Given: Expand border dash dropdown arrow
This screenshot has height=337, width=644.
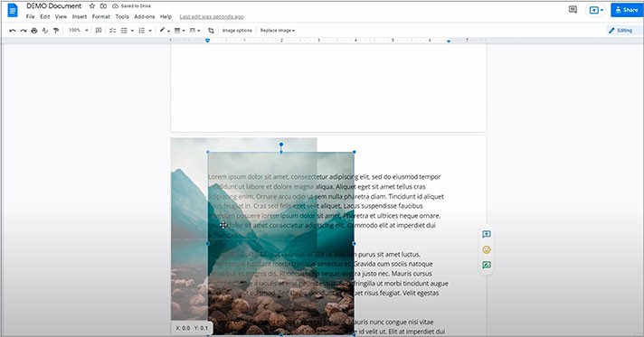Looking at the screenshot, I should [198, 31].
